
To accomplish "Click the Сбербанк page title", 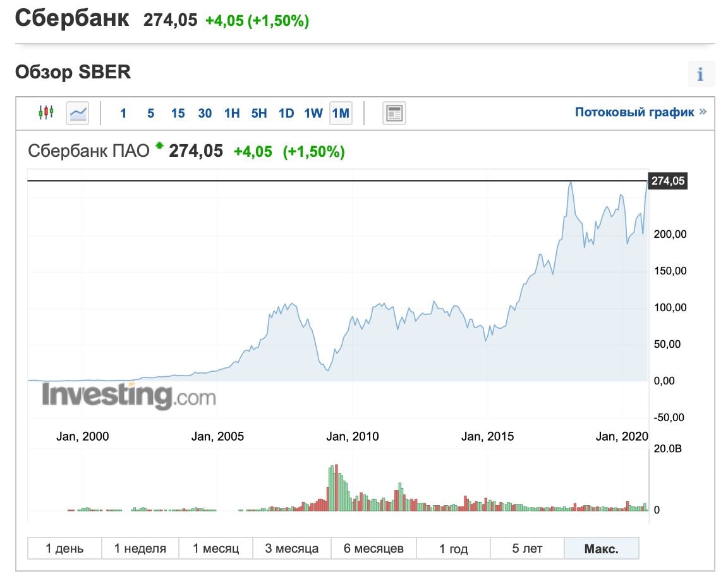I will (72, 18).
